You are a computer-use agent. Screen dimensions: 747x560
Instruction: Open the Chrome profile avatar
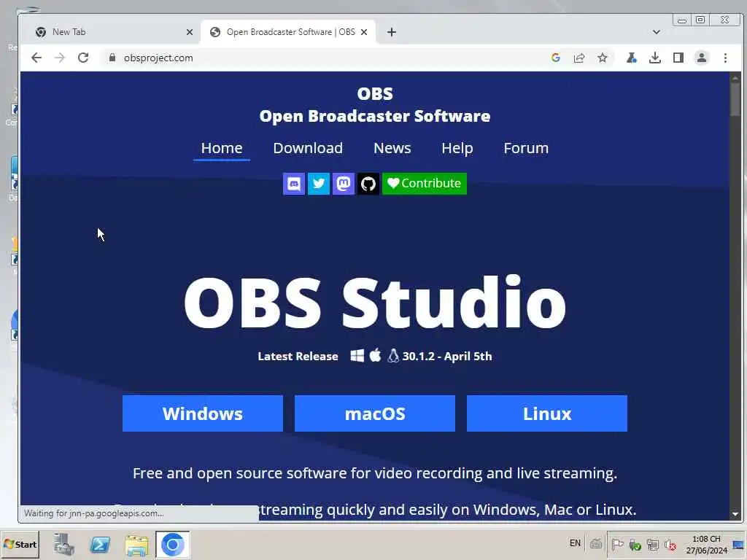click(x=702, y=58)
